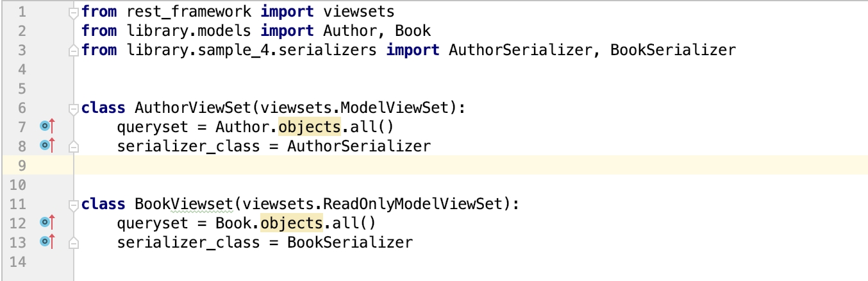This screenshot has width=868, height=281.
Task: Place cursor on empty highlighted line 9
Action: pos(385,166)
